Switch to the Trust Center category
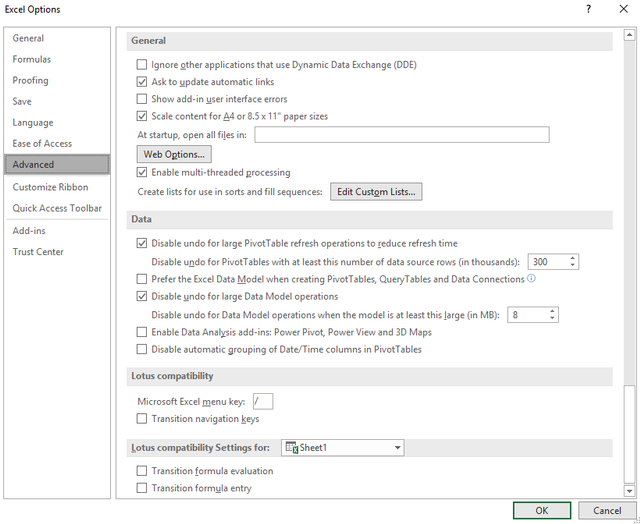The image size is (640, 524). pyautogui.click(x=38, y=252)
